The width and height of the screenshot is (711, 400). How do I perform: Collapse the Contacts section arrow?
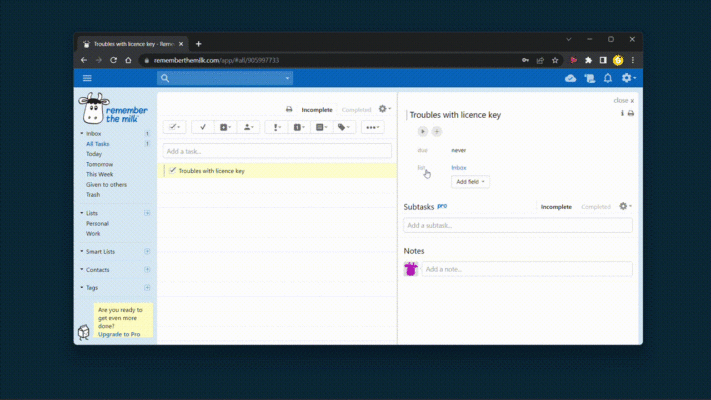click(82, 269)
